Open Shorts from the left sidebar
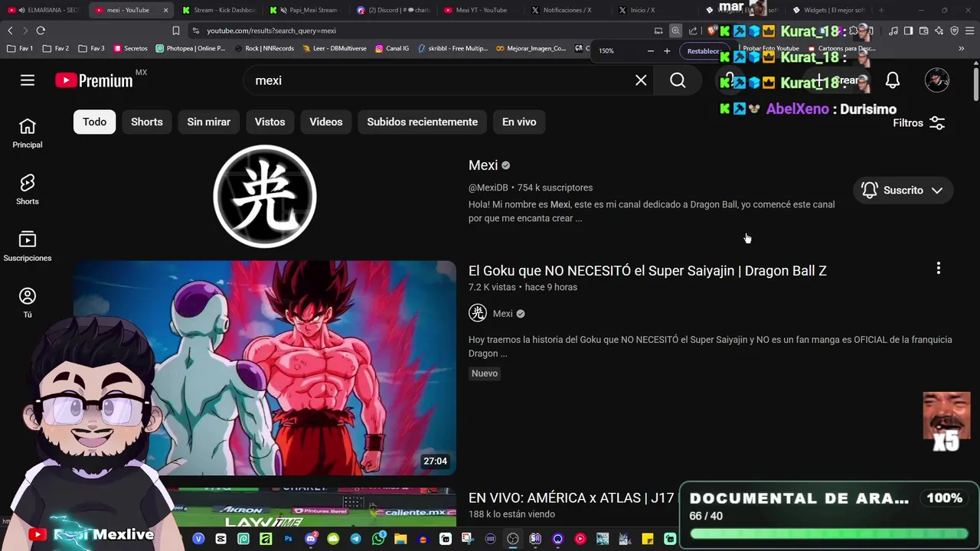 [28, 190]
